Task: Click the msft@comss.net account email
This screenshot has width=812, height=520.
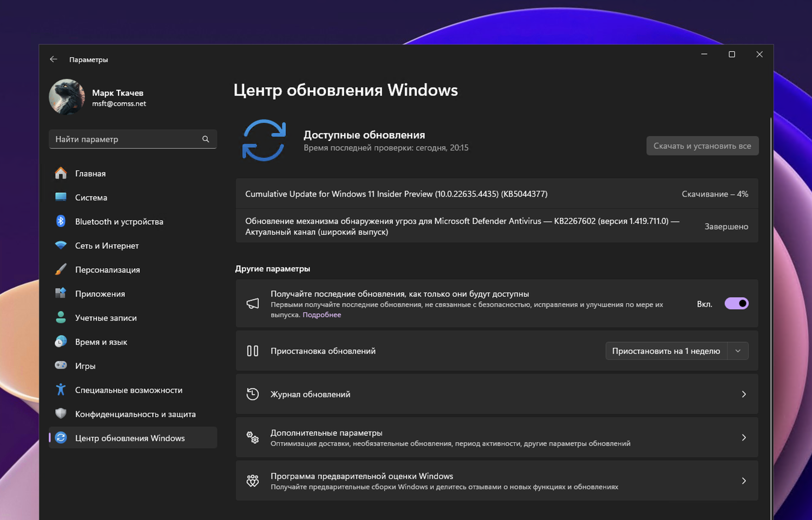Action: (x=119, y=103)
